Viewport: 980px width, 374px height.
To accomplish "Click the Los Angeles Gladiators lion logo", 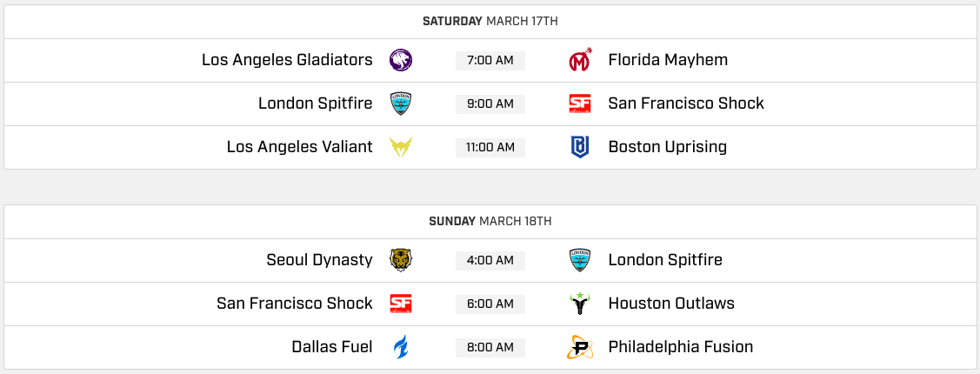I will tap(401, 60).
